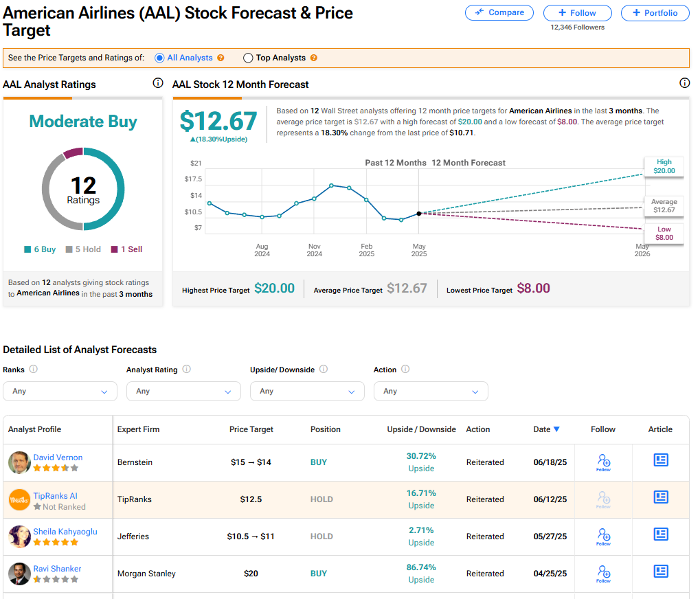The width and height of the screenshot is (700, 599).
Task: Click the Upside / Downside column header
Action: 421,429
